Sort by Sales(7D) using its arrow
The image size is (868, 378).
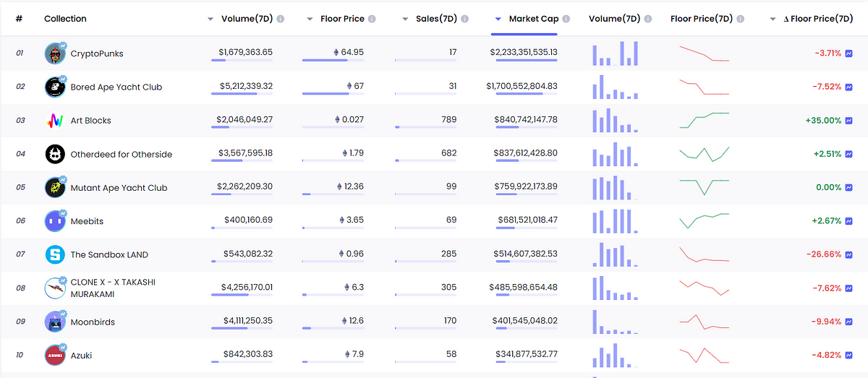(x=405, y=20)
